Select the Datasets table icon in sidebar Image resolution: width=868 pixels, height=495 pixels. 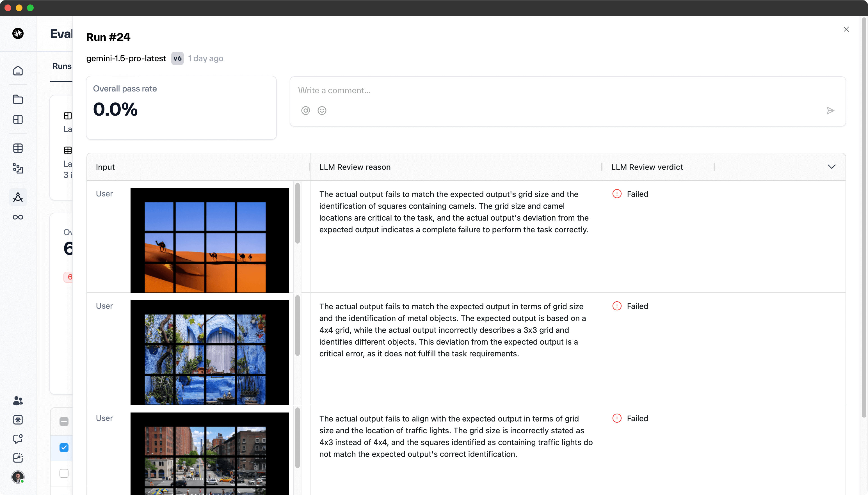pos(18,148)
